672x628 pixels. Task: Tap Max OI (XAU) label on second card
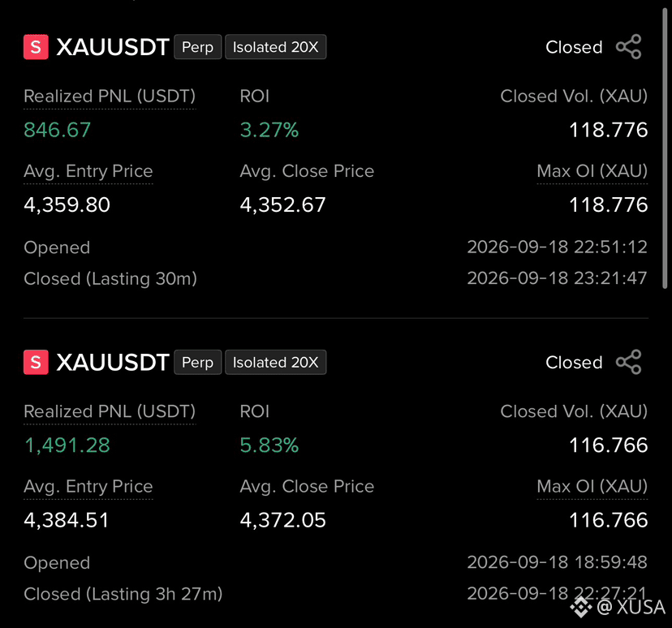tap(592, 487)
